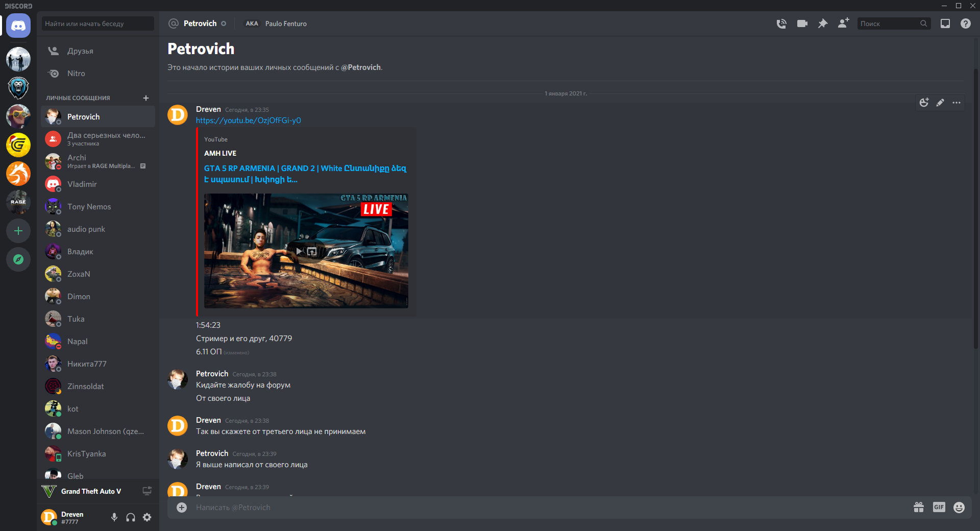
Task: Open Discord help
Action: coord(966,23)
